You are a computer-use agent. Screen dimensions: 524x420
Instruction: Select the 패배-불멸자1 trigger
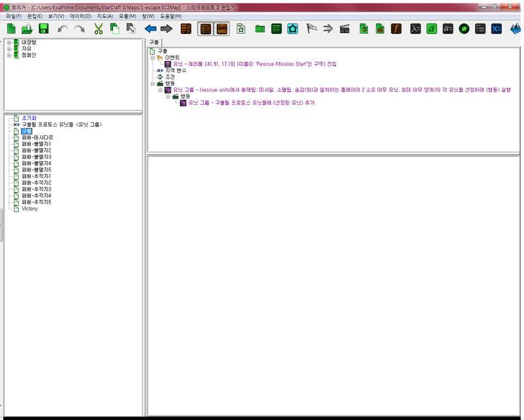(x=37, y=144)
